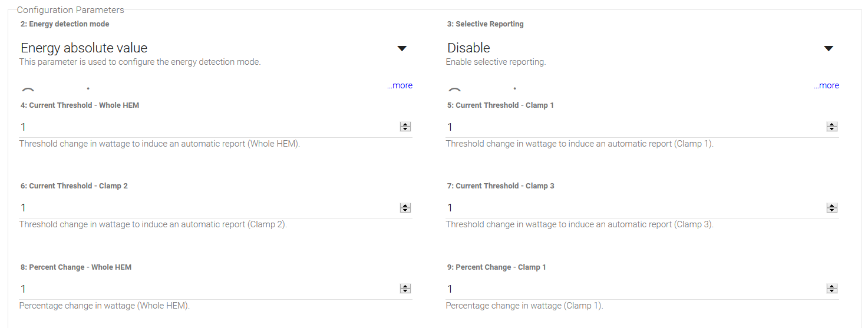Show more under Selective Reporting
868x328 pixels.
click(826, 85)
